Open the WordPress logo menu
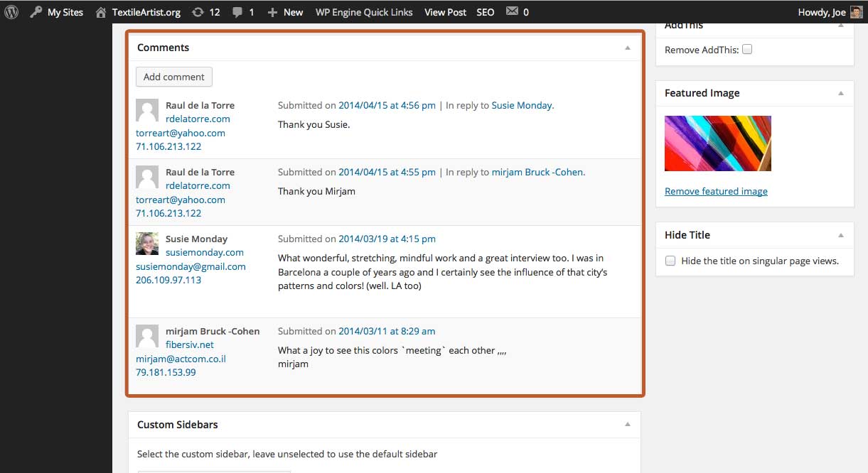 11,12
